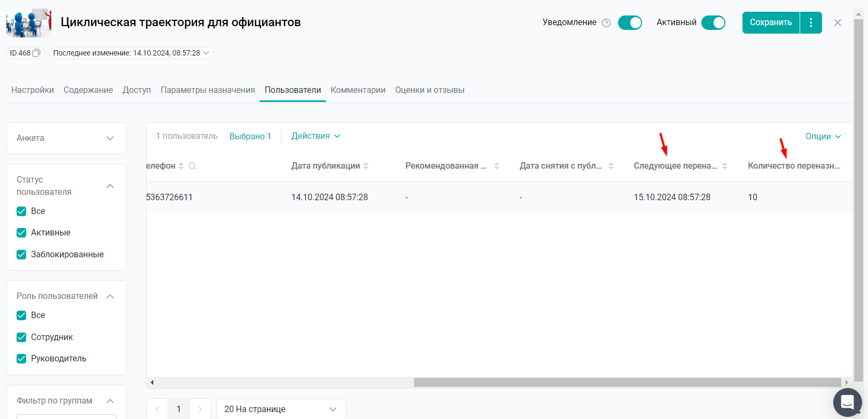Open the three-dot menu beside Сохранить

[x=811, y=22]
